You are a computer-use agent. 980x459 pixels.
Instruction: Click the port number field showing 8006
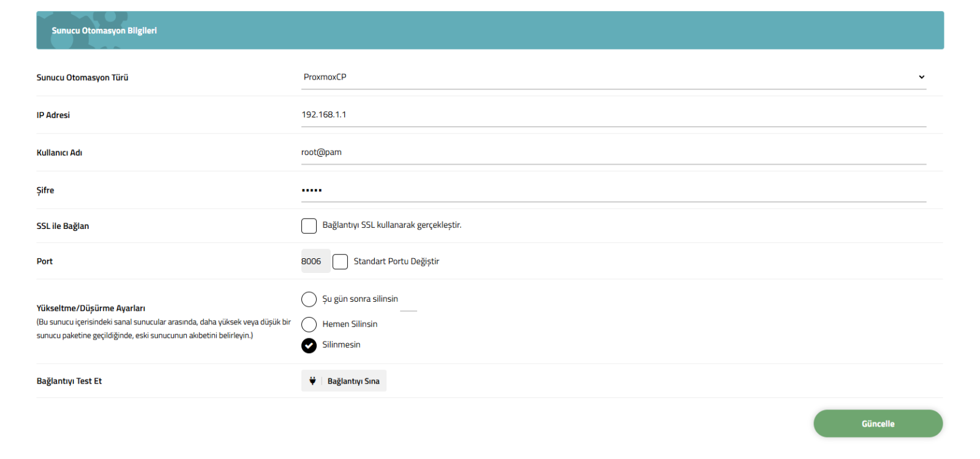pos(315,261)
